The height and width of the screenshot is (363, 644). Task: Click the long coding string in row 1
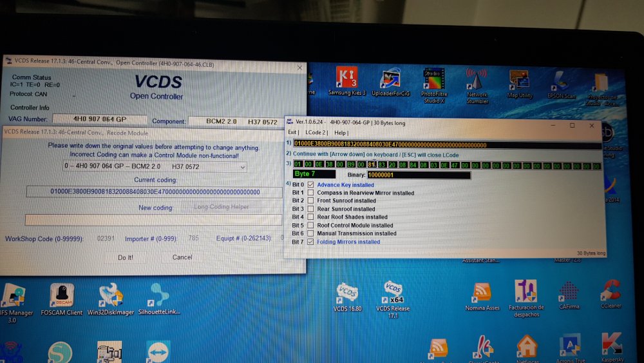(447, 144)
